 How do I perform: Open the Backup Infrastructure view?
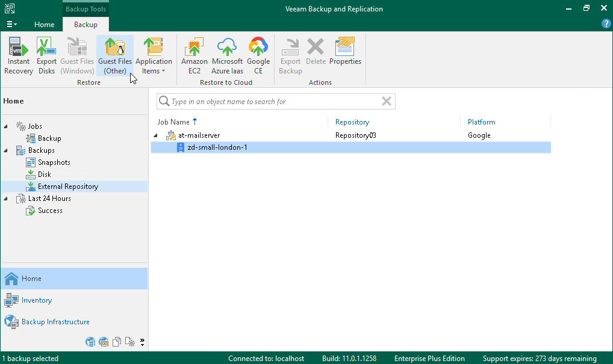pyautogui.click(x=74, y=322)
